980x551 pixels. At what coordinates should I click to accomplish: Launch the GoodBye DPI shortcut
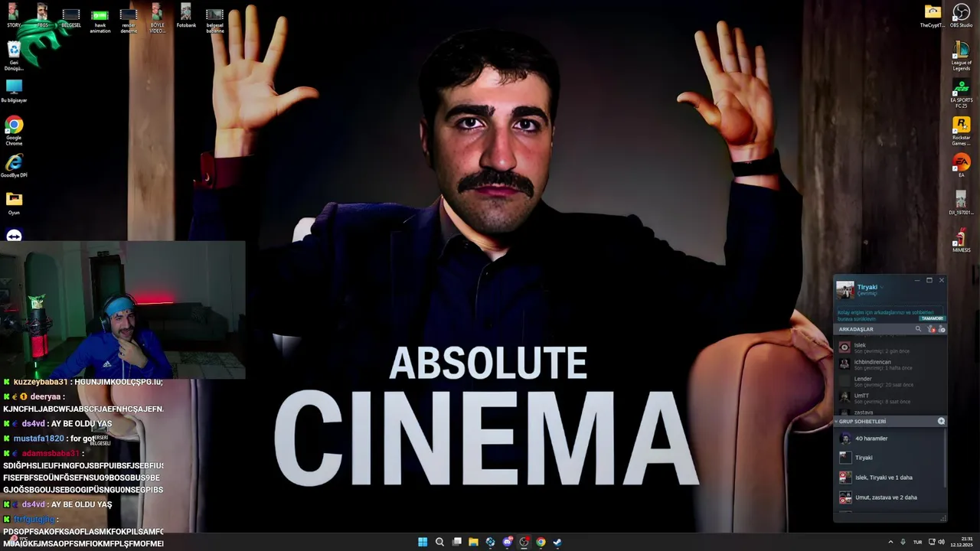[x=14, y=165]
